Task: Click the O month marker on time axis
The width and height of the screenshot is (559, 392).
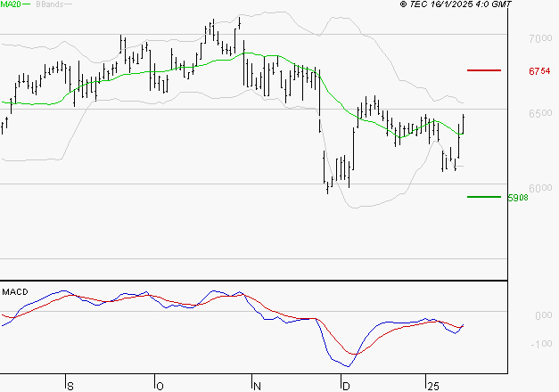Action: [160, 387]
